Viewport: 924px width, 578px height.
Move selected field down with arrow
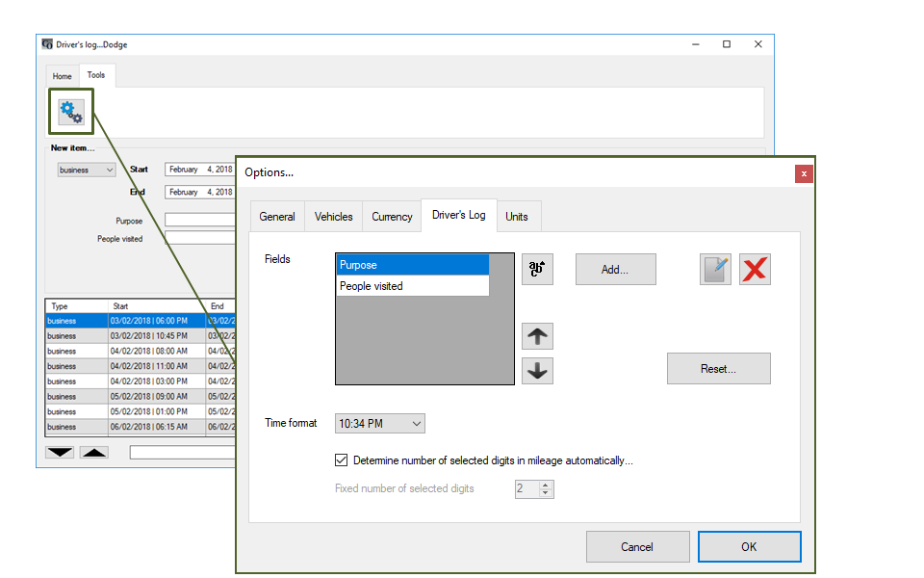coord(537,371)
